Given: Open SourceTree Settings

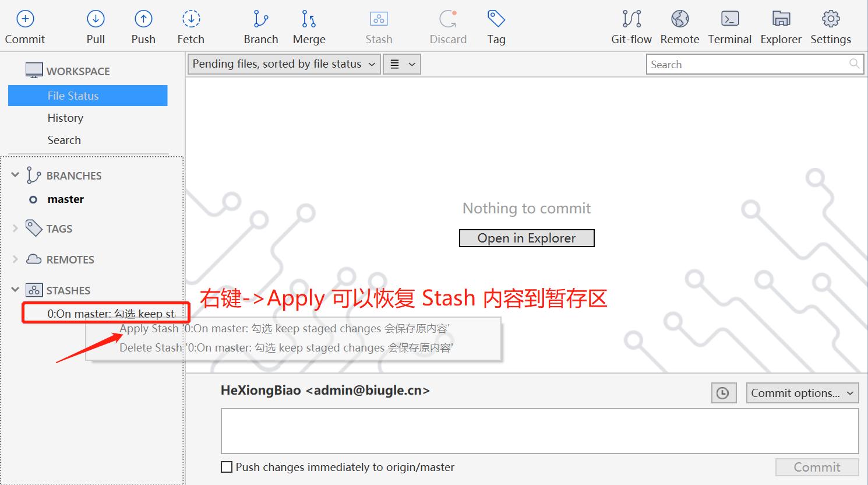Looking at the screenshot, I should (x=830, y=26).
